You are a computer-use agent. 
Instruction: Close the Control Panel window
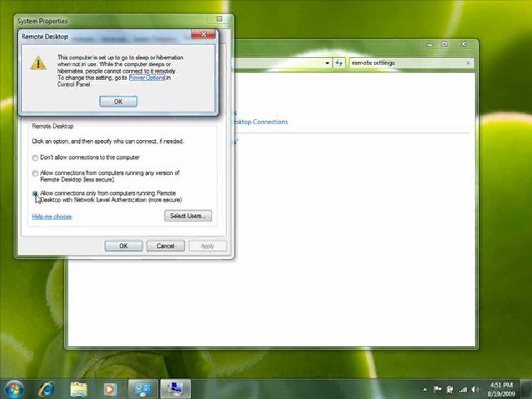pos(463,44)
